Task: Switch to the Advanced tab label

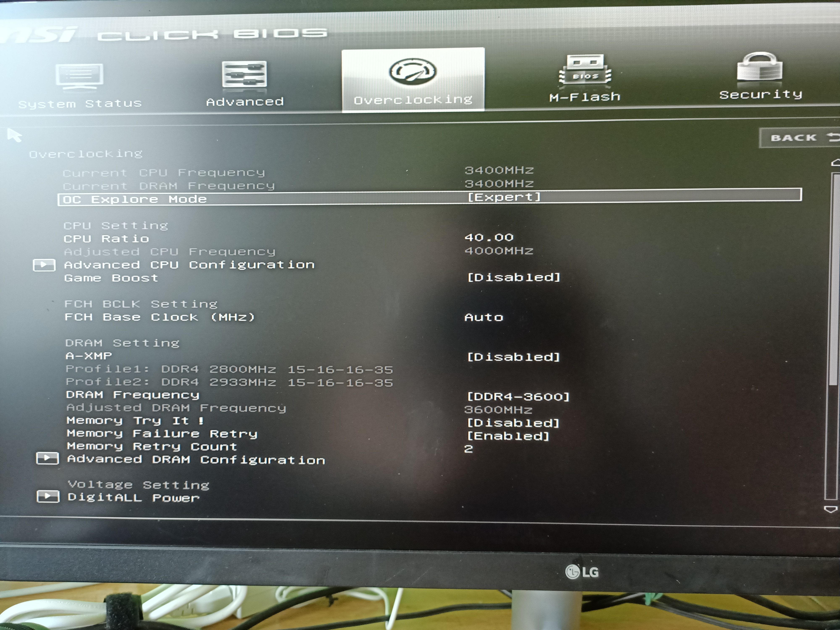Action: tap(245, 101)
